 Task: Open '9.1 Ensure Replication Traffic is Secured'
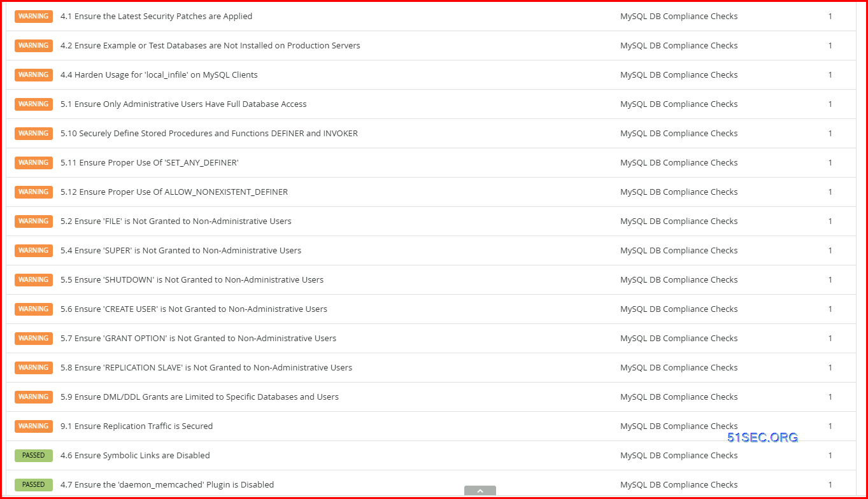136,426
